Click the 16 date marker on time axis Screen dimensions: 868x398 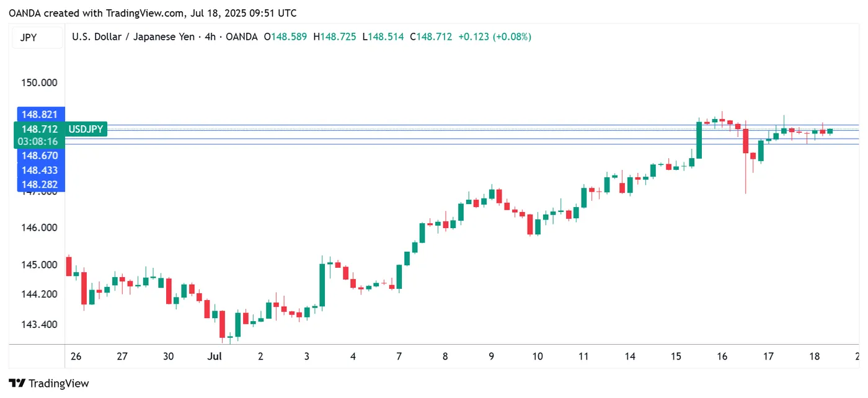coord(722,356)
